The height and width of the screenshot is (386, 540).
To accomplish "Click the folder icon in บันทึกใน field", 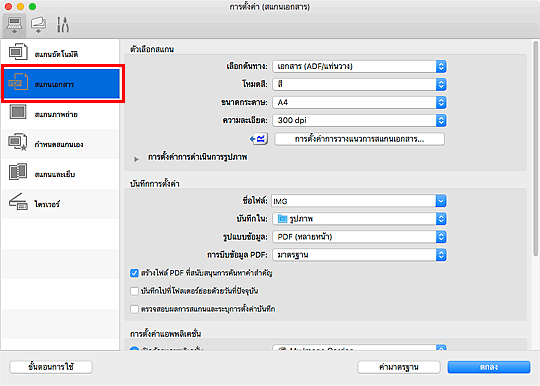I will 282,219.
